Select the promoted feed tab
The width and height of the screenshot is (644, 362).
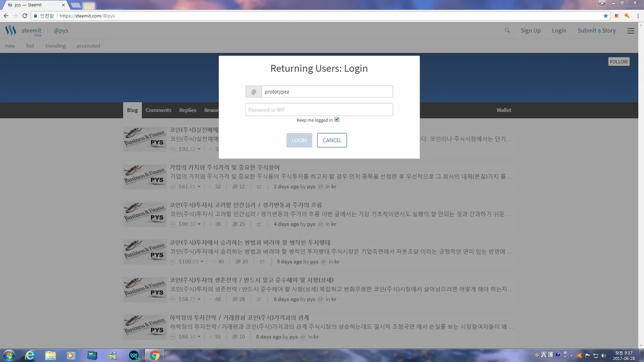pos(89,46)
